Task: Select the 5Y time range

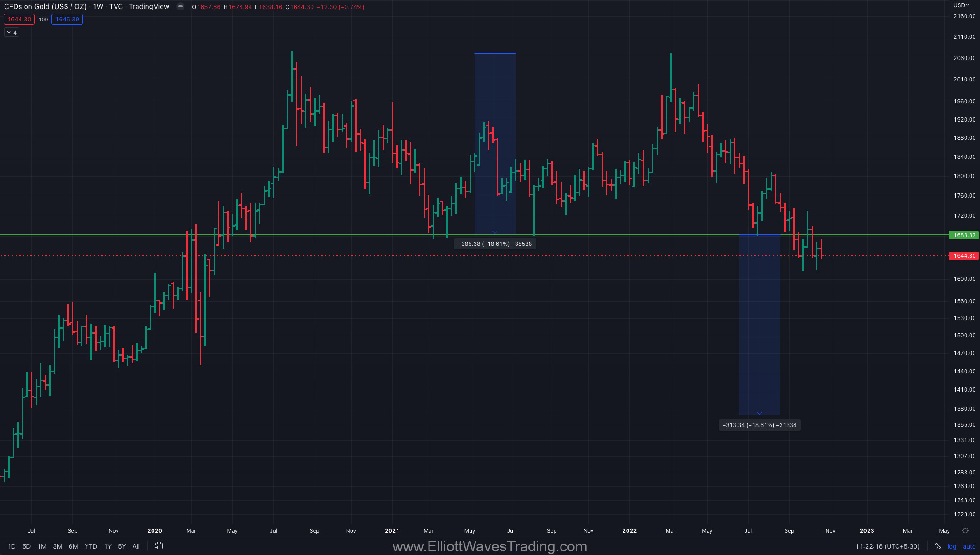Action: (x=122, y=546)
